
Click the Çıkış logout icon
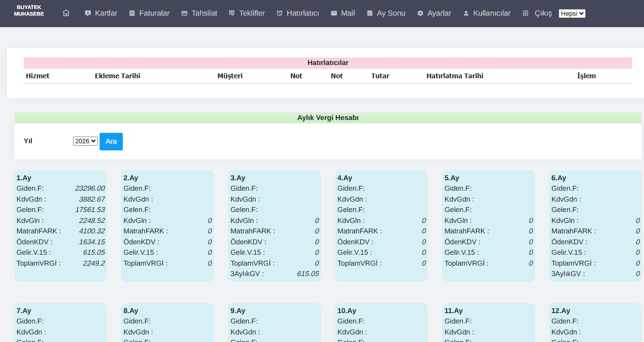pyautogui.click(x=525, y=13)
